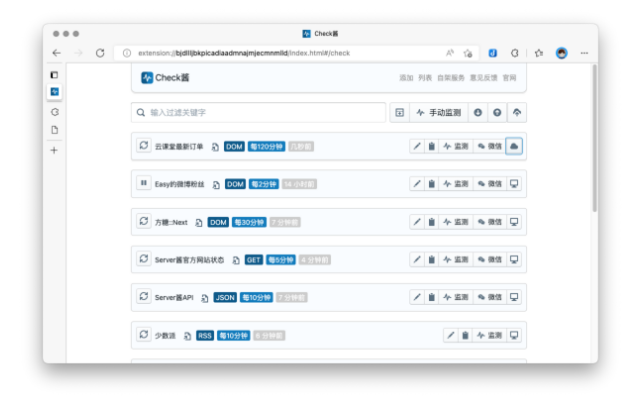The image size is (640, 400).
Task: Open browser favorites star-list icon
Action: 539,53
